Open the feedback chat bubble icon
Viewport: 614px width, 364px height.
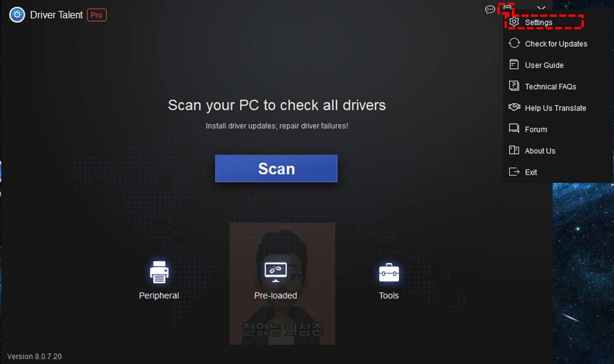(x=490, y=9)
